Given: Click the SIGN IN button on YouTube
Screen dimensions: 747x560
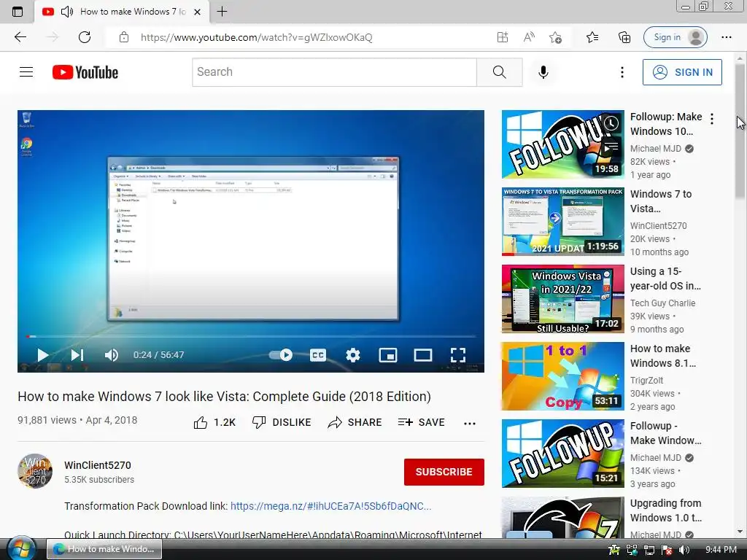Looking at the screenshot, I should [682, 72].
